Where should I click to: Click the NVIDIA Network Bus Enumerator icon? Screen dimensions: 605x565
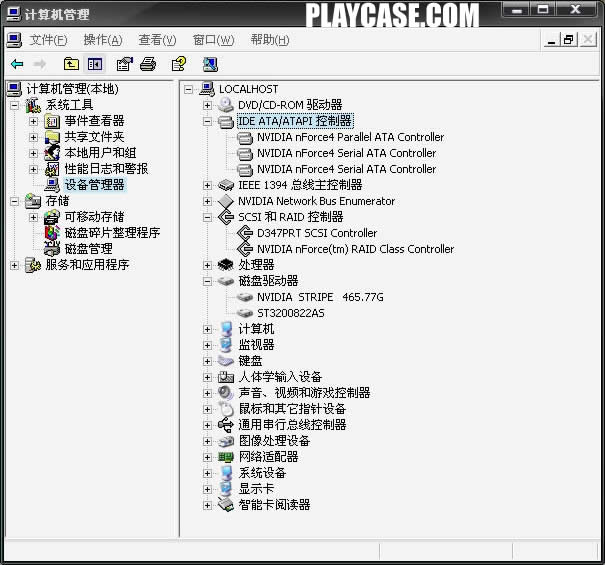point(226,201)
